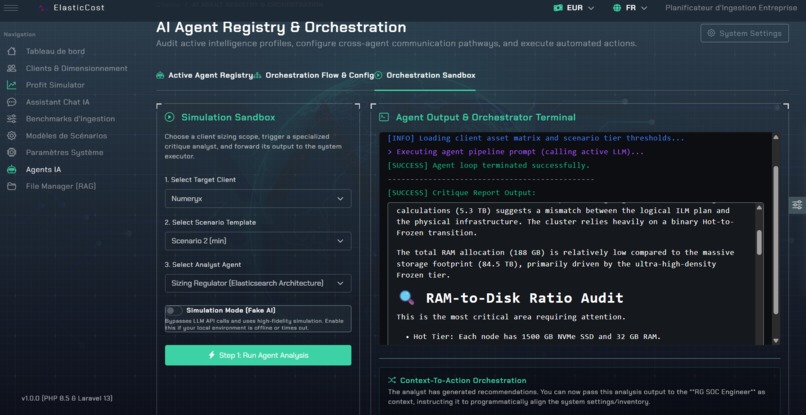Image resolution: width=806 pixels, height=415 pixels.
Task: Click the banknote currency icon next to EUR
Action: click(x=558, y=8)
